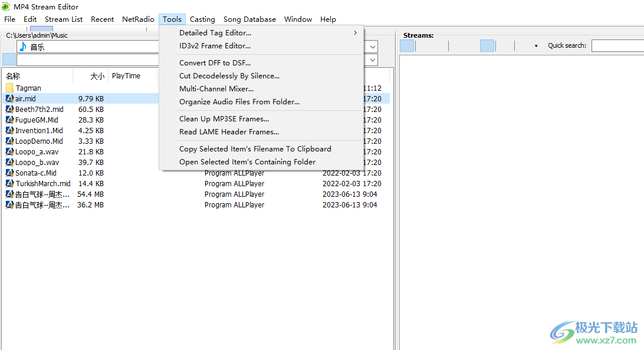Screen dimensions: 644x350
Task: Click the 音乐 folder combo box
Action: [87, 47]
